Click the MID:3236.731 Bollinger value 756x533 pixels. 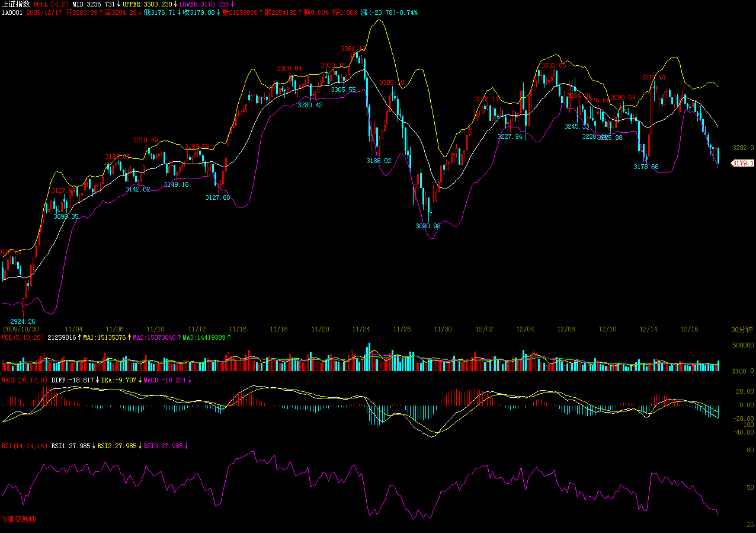point(95,4)
